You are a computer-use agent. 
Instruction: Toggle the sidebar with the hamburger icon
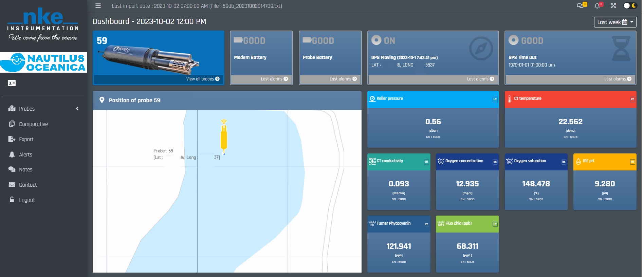click(x=98, y=6)
